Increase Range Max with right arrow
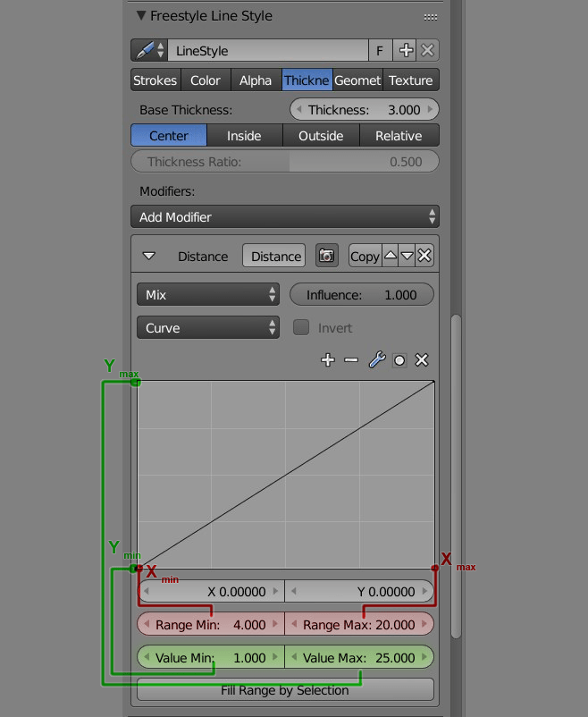Viewport: 588px width, 717px height. 424,624
